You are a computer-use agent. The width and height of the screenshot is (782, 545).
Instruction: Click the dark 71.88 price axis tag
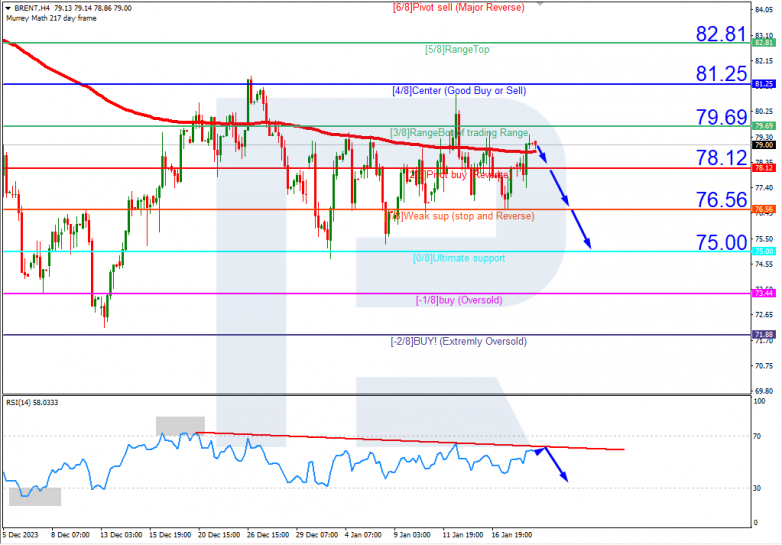pyautogui.click(x=764, y=335)
